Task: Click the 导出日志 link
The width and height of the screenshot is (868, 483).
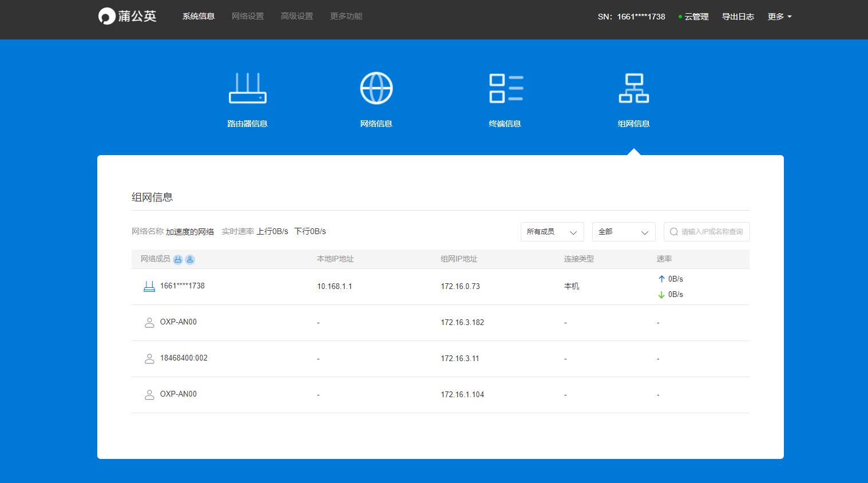Action: (738, 17)
